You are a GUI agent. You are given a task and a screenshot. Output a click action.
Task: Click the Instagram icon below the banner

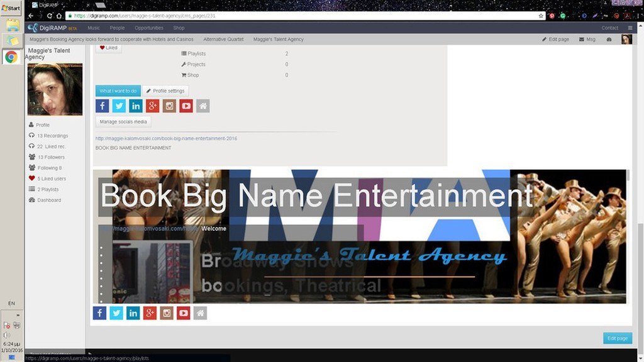[x=167, y=313]
